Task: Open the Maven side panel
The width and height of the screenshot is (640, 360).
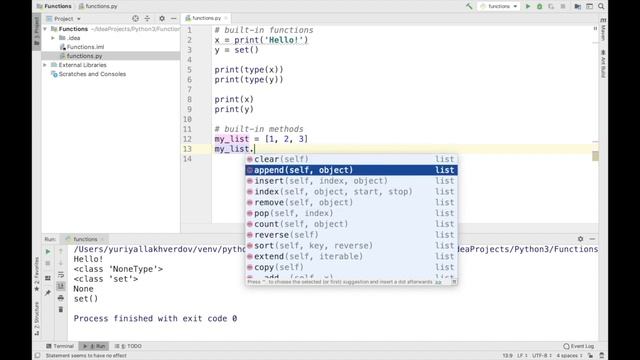Action: tap(603, 30)
